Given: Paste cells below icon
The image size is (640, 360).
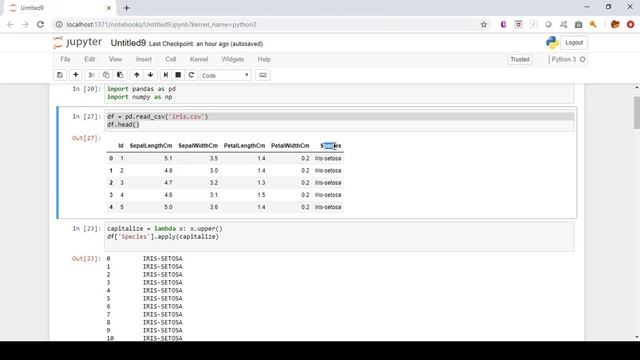Looking at the screenshot, I should [x=120, y=75].
